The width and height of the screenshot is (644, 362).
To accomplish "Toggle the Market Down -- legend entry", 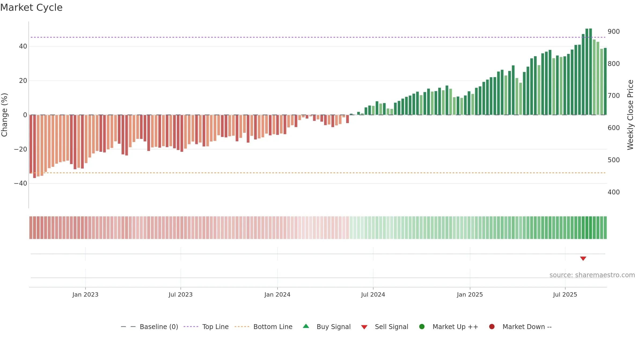I will [x=520, y=327].
